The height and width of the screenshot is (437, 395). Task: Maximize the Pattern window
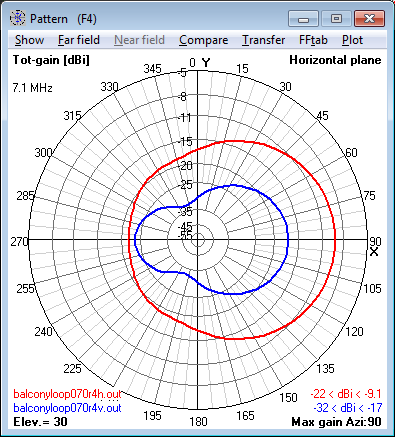pos(336,18)
